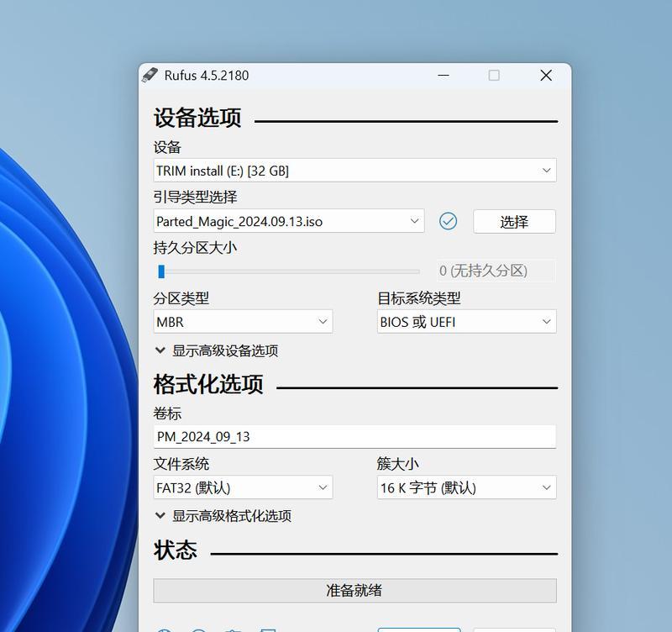Click the 持久分区大小 slider handle
The image size is (672, 632).
pos(161,271)
